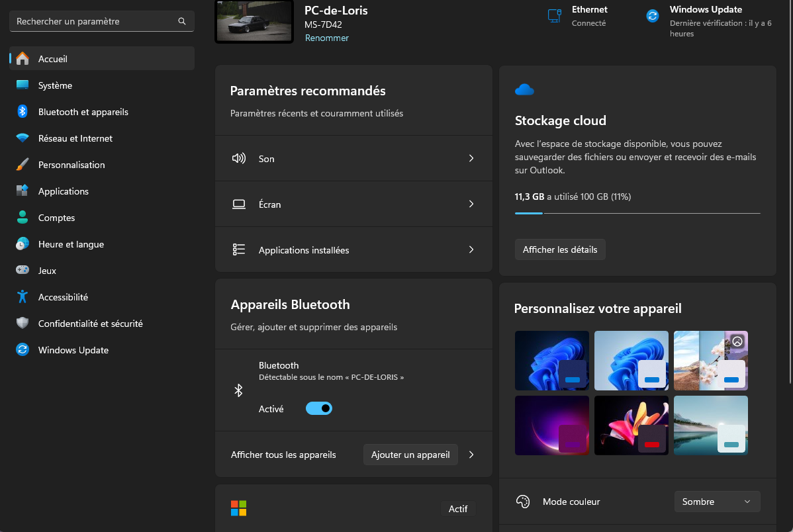The height and width of the screenshot is (532, 793).
Task: Select the landscape blossom Spotlight theme
Action: 710,361
